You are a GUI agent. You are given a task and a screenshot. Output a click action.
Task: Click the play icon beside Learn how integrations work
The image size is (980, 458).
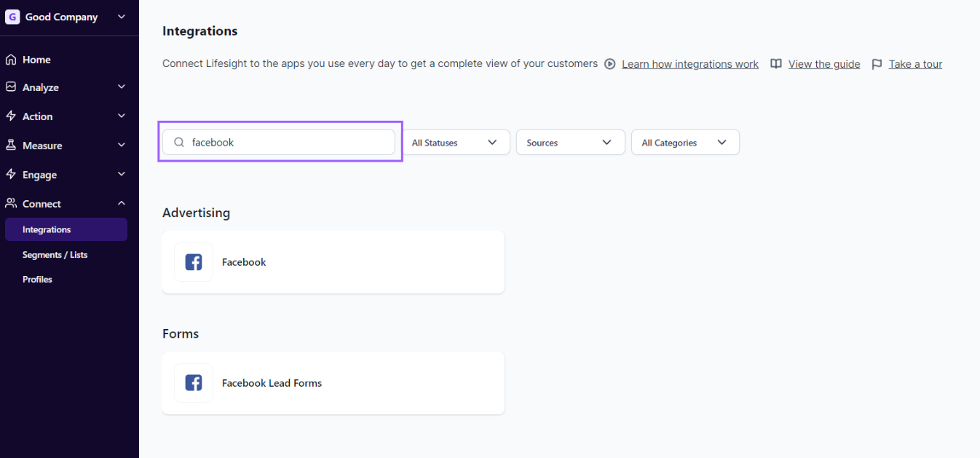click(x=610, y=64)
